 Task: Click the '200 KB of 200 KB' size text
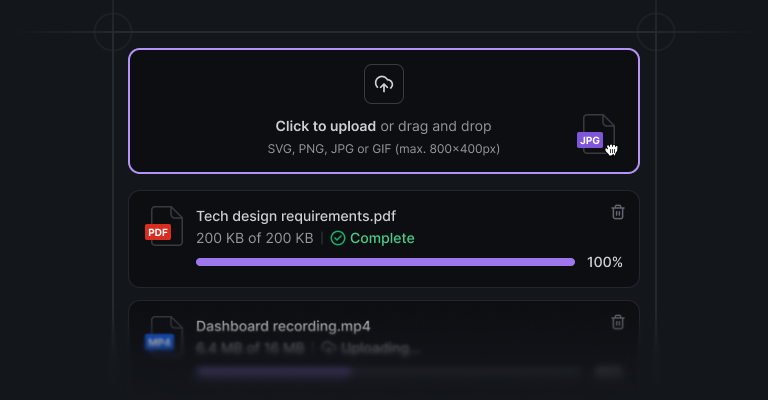point(255,238)
